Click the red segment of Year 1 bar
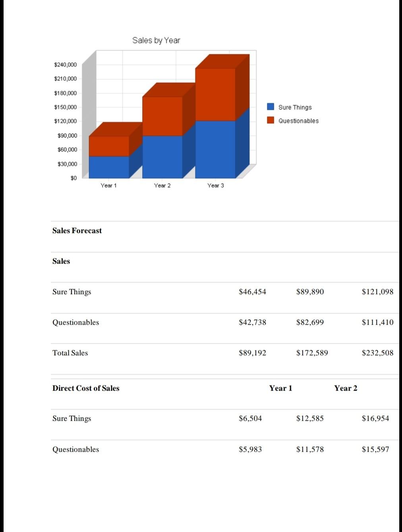402x532 pixels. point(108,145)
